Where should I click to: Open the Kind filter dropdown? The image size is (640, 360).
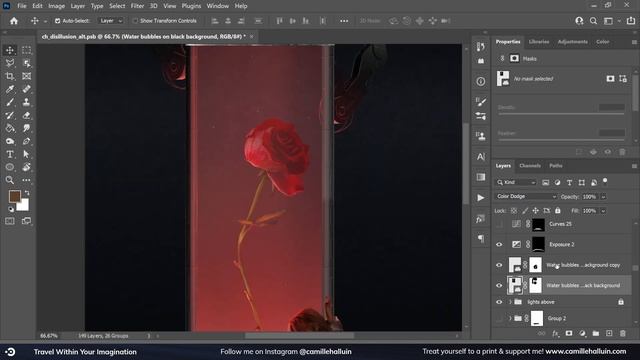[516, 182]
